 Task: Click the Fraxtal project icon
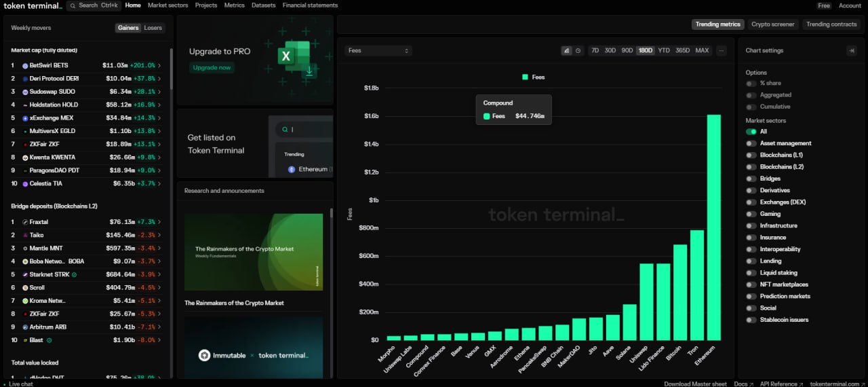pos(25,222)
